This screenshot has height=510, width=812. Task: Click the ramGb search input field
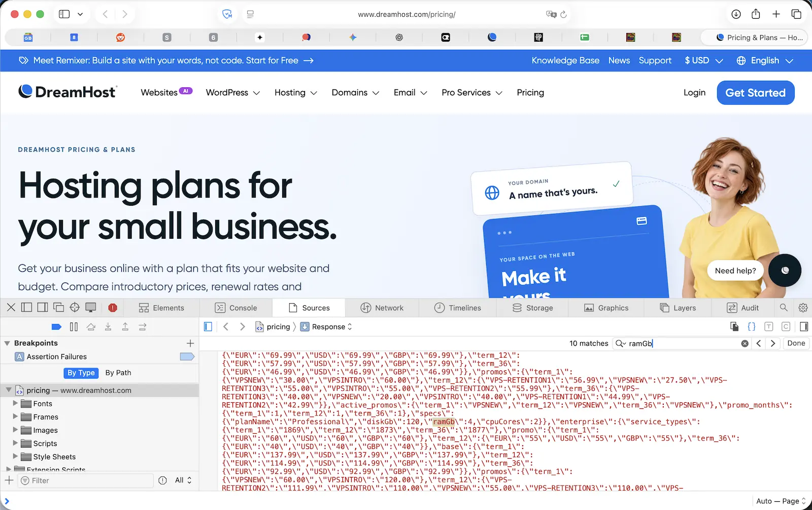[682, 343]
